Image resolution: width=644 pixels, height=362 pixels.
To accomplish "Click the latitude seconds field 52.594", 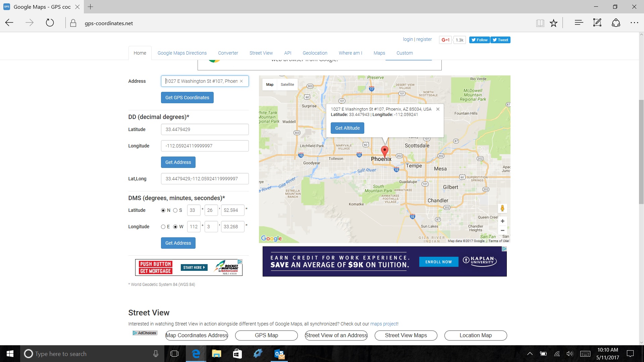I will coord(233,210).
